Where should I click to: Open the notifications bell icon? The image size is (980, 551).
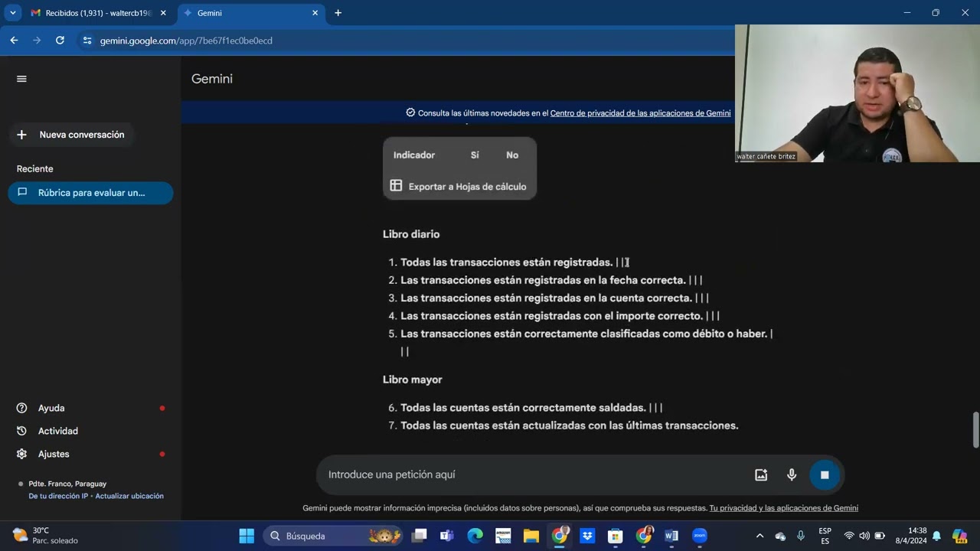tap(936, 536)
